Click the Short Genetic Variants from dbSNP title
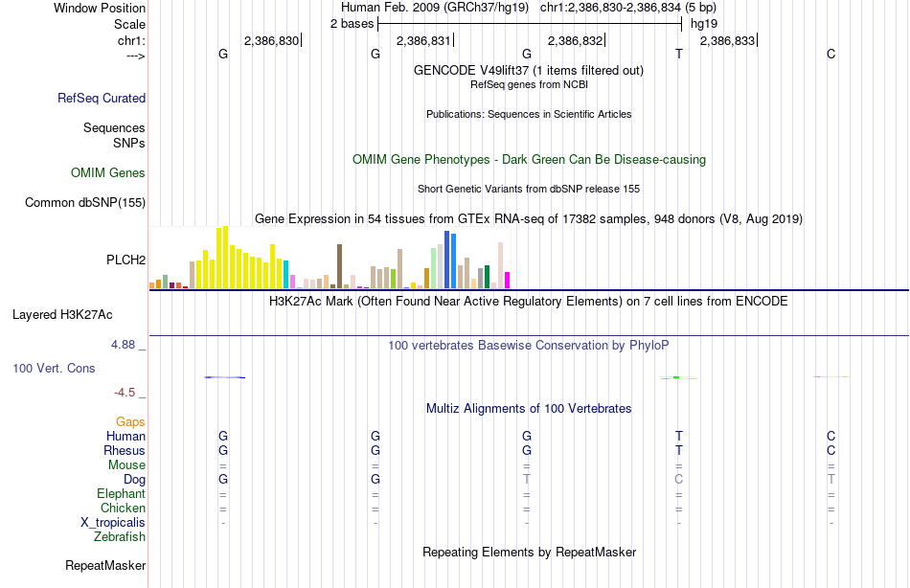The image size is (910, 588). click(x=529, y=189)
